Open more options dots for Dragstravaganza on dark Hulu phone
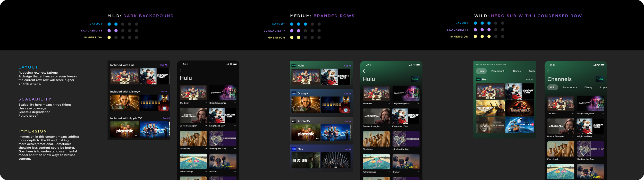 click(235, 103)
